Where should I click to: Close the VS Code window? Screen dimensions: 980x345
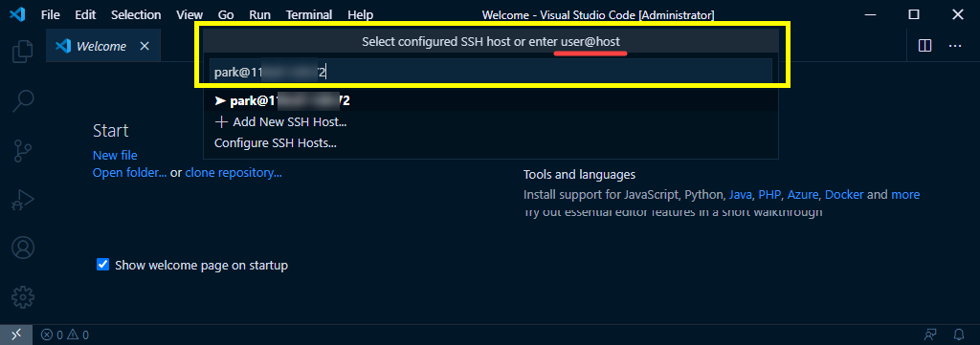coord(957,14)
